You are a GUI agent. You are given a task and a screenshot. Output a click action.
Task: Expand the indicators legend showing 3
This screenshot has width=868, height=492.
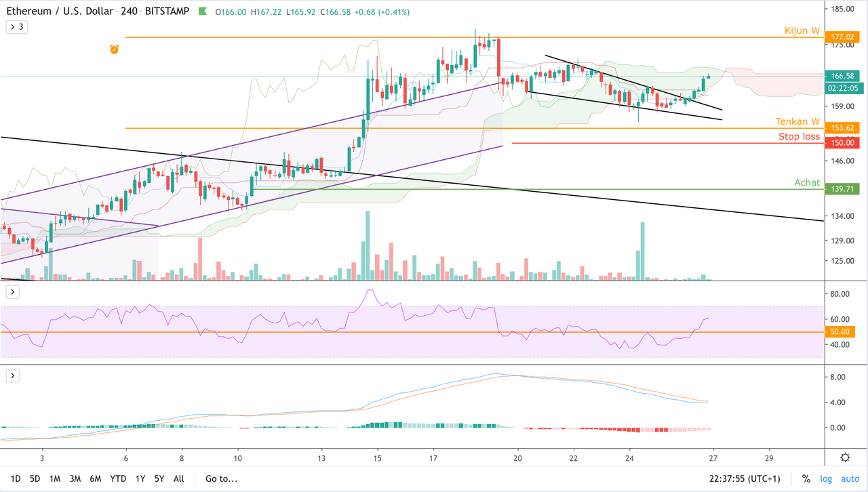pos(16,27)
